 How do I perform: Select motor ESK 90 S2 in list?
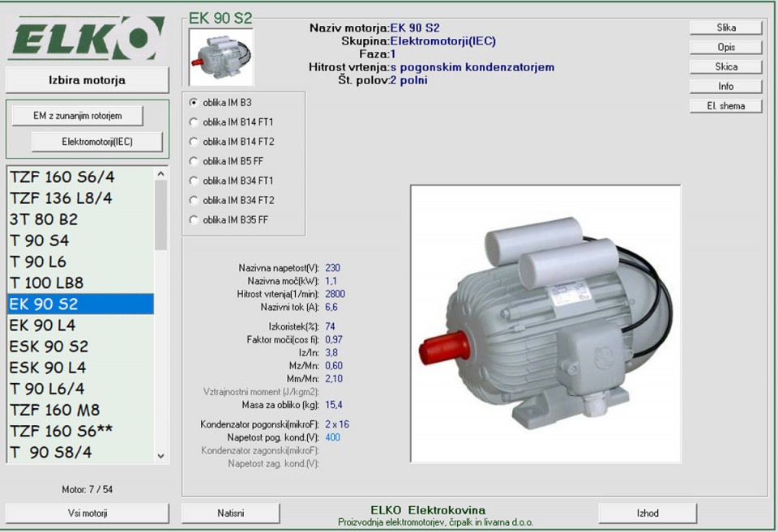pyautogui.click(x=80, y=347)
